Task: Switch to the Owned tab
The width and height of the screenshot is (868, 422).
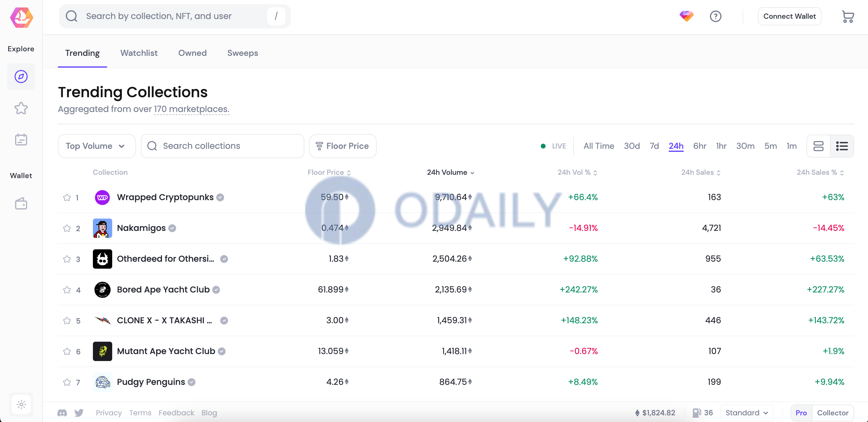Action: pos(192,53)
